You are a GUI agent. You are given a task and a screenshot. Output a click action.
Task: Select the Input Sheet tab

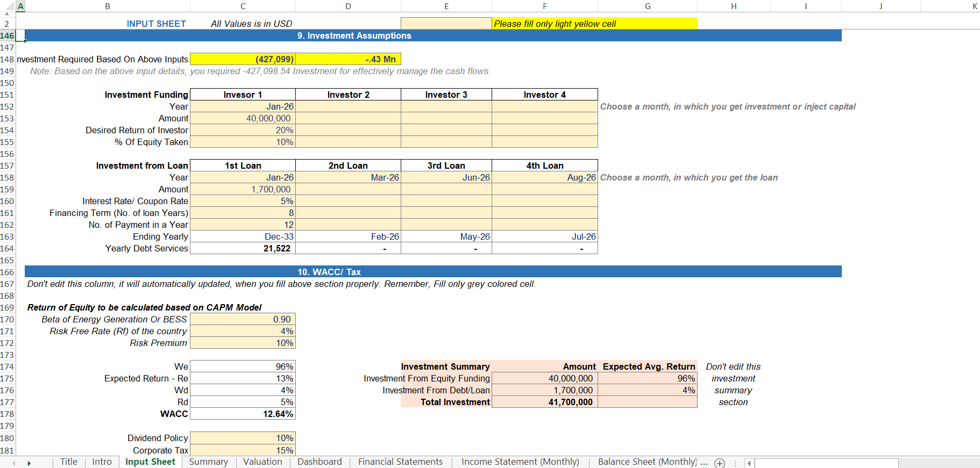(x=150, y=462)
